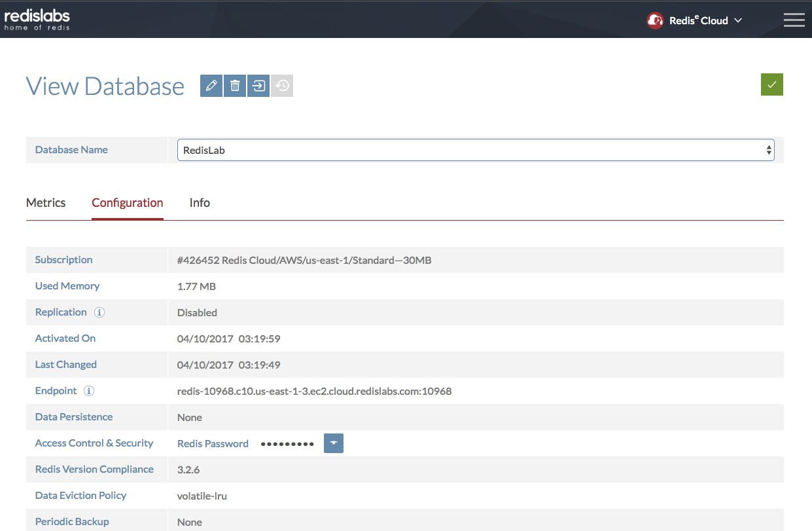812x531 pixels.
Task: Click the masked password dots
Action: click(x=287, y=443)
